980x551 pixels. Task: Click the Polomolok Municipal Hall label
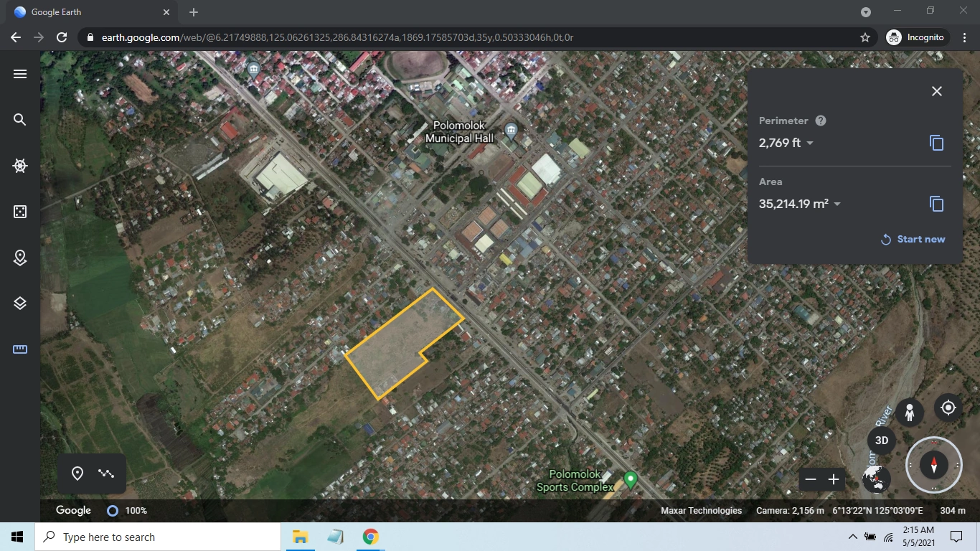pos(459,132)
